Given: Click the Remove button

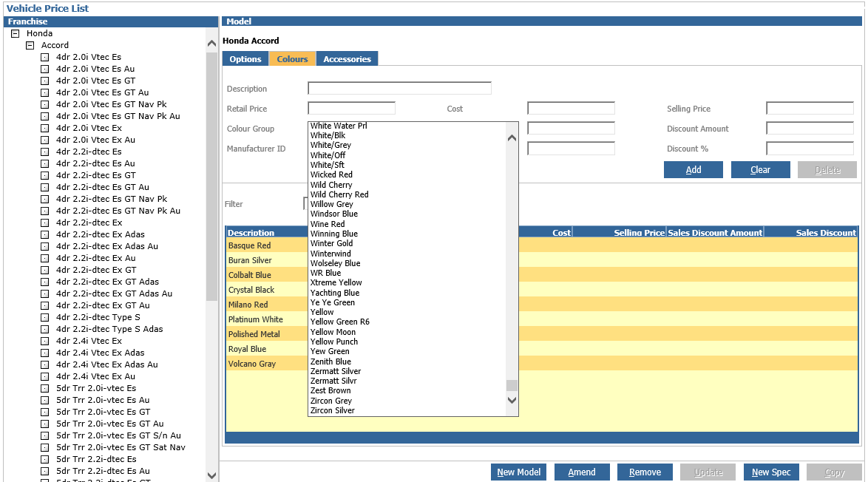Looking at the screenshot, I should coord(645,472).
